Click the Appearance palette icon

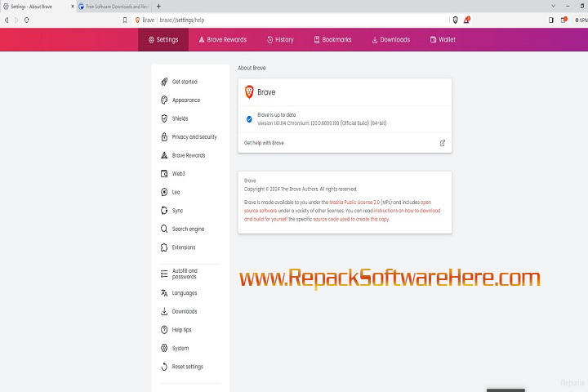[164, 100]
